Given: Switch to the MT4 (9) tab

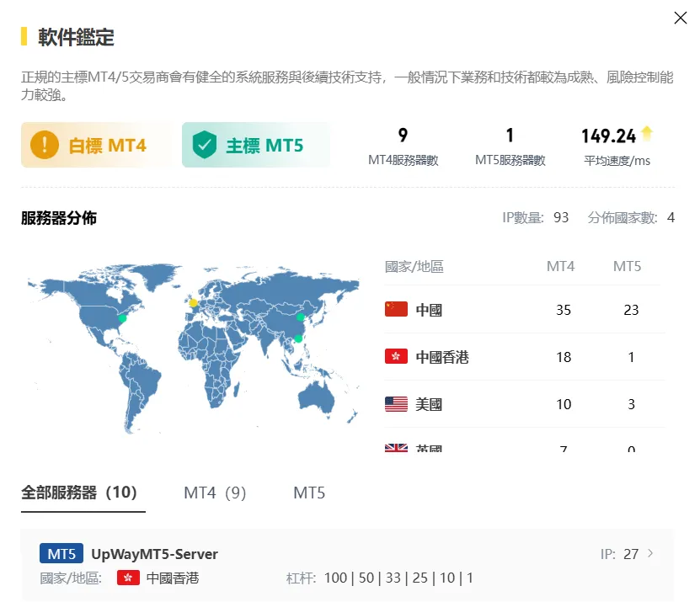Looking at the screenshot, I should click(x=215, y=493).
